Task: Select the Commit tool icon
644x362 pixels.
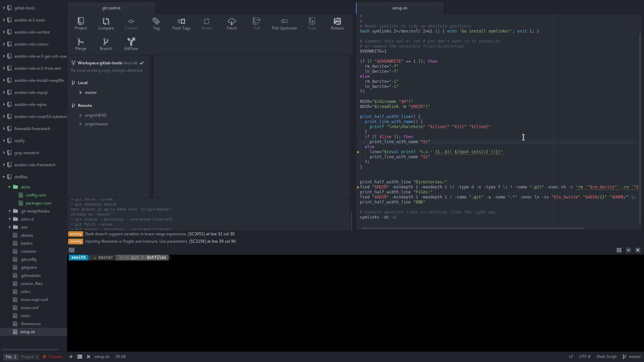Action: coord(131,24)
